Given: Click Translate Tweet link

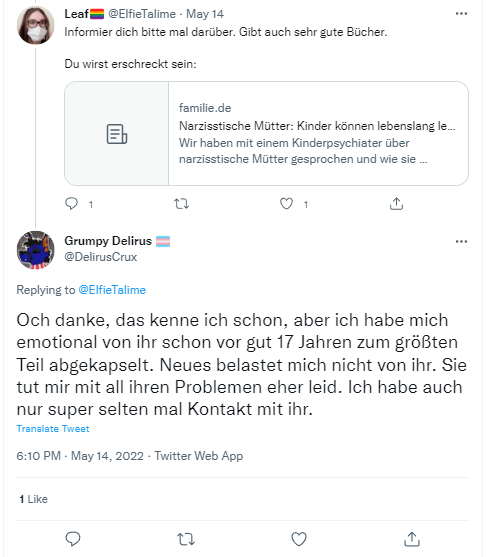Looking at the screenshot, I should 53,429.
